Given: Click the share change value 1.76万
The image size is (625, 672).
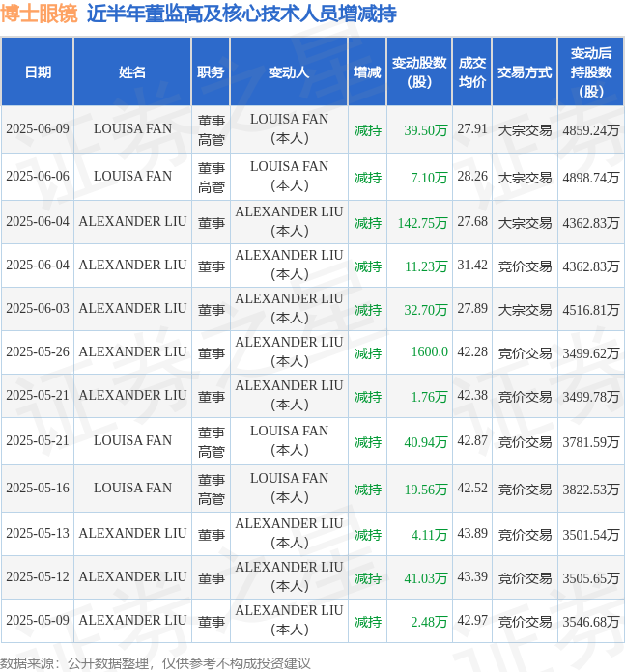Looking at the screenshot, I should point(430,397).
